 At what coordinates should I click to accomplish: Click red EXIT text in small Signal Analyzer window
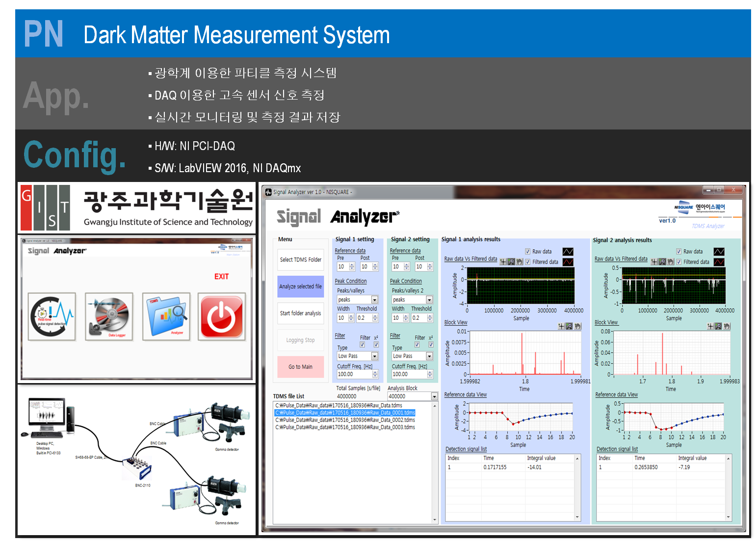click(x=221, y=277)
